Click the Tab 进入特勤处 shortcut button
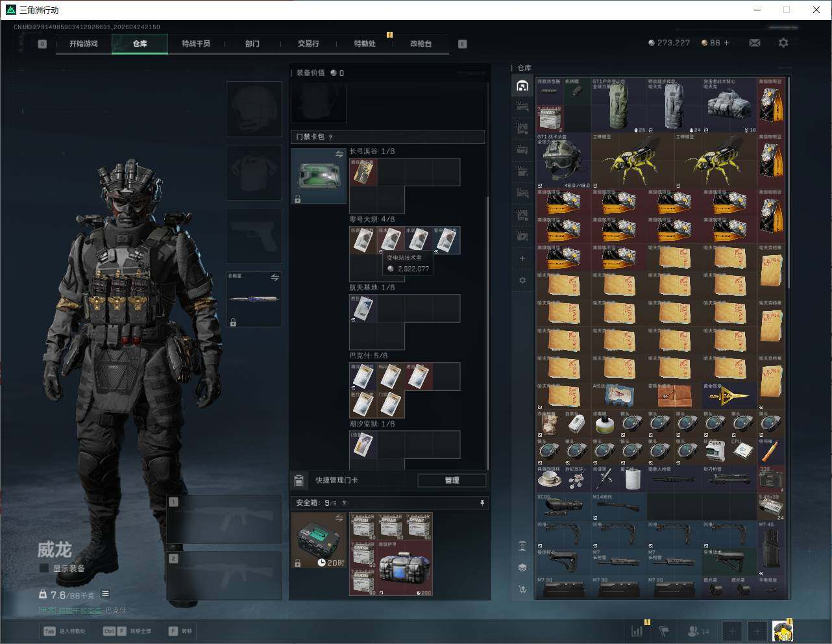The width and height of the screenshot is (832, 644). [x=64, y=631]
